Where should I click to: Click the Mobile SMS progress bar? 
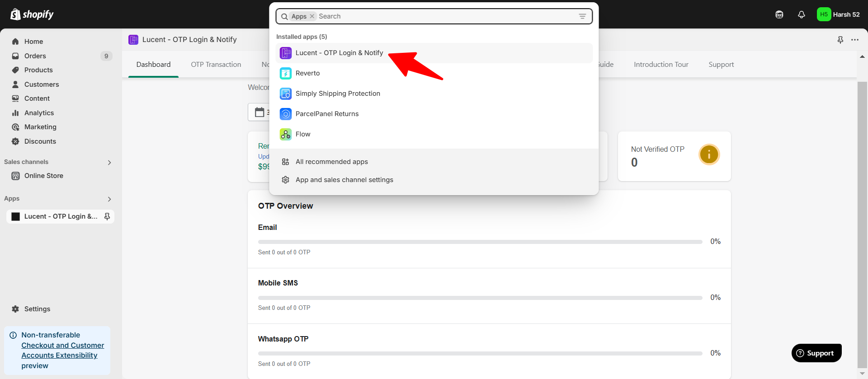[480, 298]
